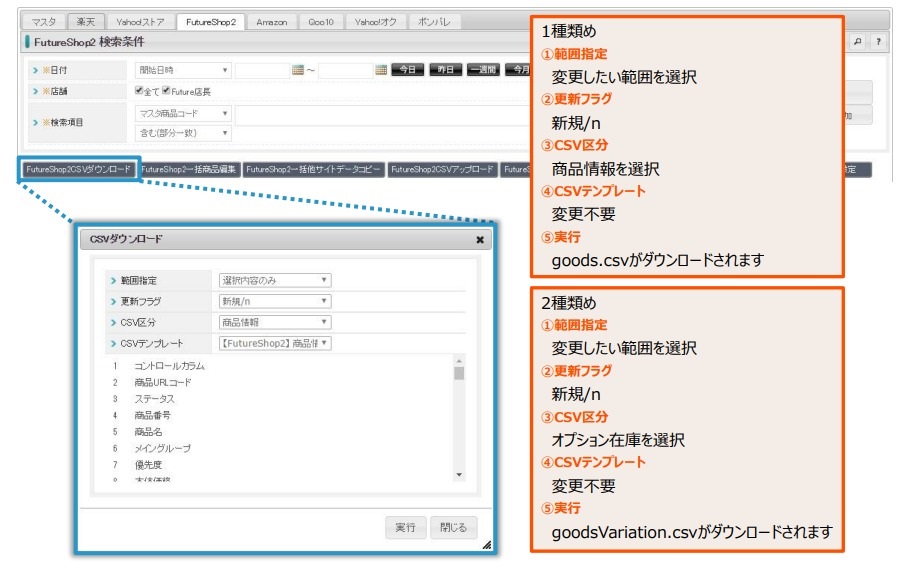The height and width of the screenshot is (570, 915).
Task: Open the 範囲指定 dropdown in CSV dialog
Action: pyautogui.click(x=275, y=281)
